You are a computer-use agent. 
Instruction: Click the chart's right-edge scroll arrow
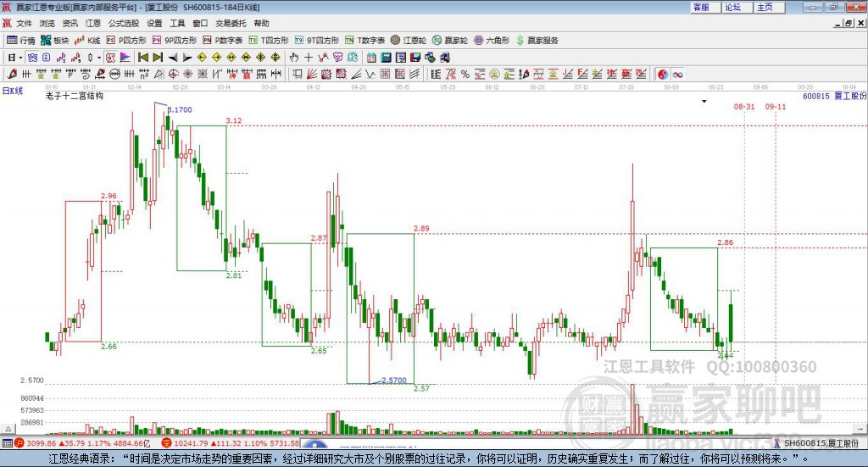(861, 429)
